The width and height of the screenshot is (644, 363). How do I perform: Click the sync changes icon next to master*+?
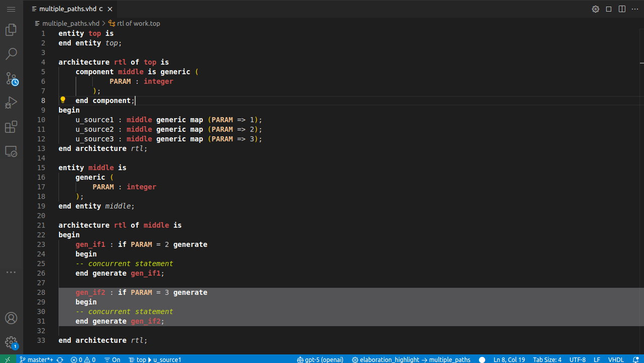tap(61, 359)
